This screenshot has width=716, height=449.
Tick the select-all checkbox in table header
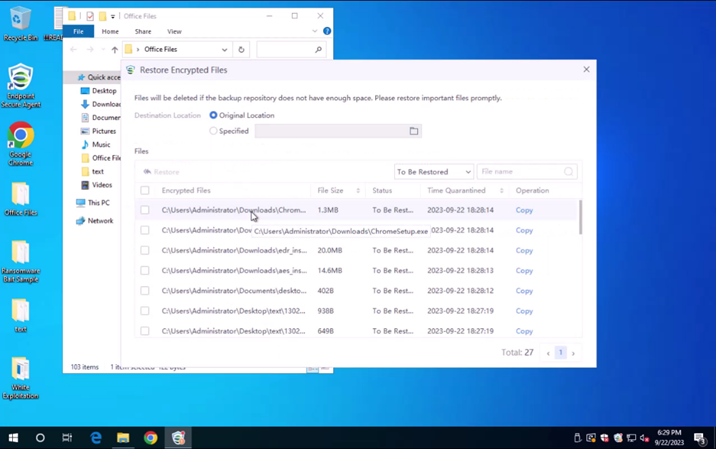coord(145,190)
